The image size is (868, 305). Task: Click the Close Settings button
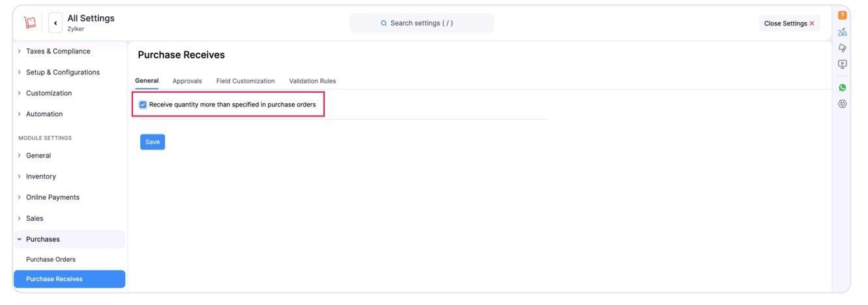[x=789, y=24]
